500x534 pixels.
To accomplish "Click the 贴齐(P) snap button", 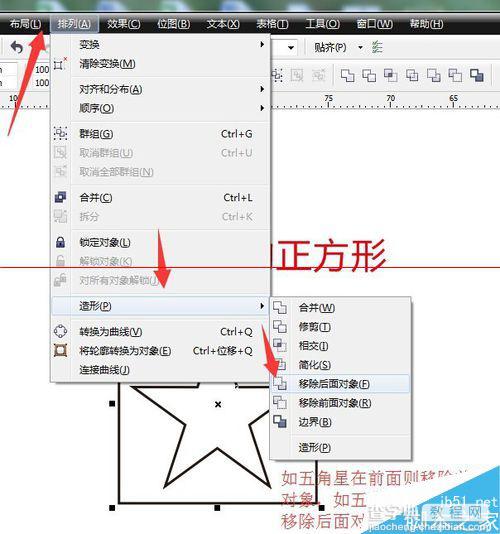I will coord(330,47).
